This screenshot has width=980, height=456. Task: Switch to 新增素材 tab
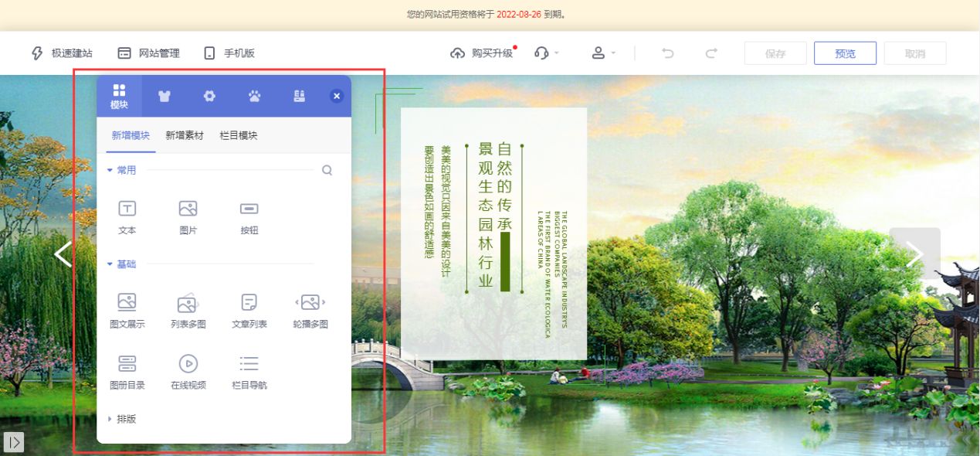click(x=185, y=135)
